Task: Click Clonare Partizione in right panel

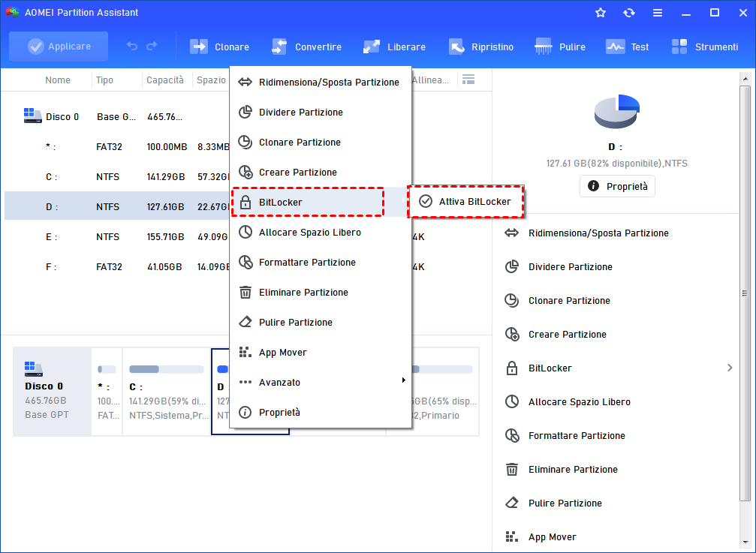Action: 569,301
